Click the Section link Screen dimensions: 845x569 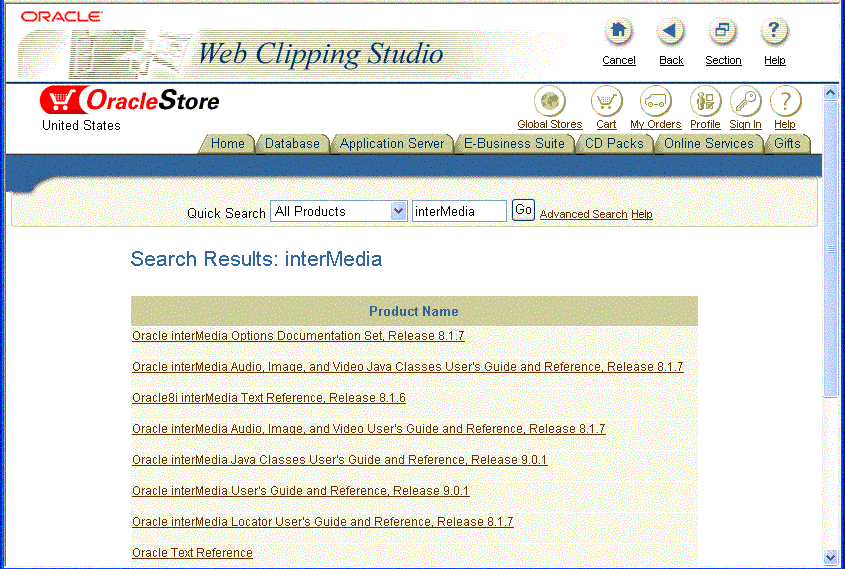tap(723, 60)
